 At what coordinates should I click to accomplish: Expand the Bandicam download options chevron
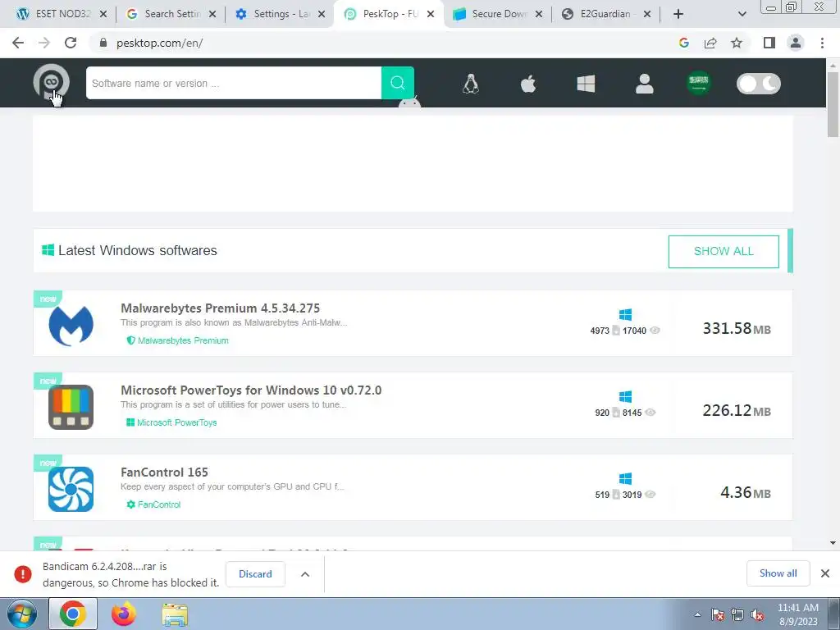click(305, 573)
